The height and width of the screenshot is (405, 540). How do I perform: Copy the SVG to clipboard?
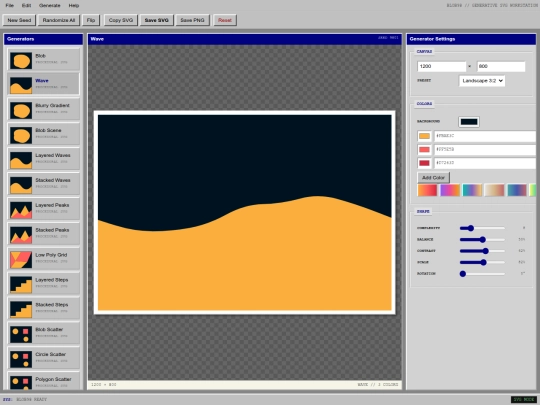121,20
